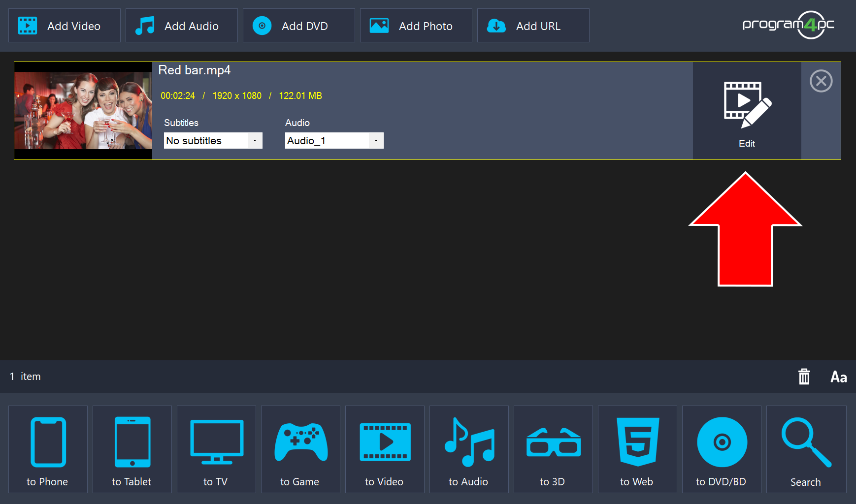Click the Add Video button
This screenshot has width=856, height=504.
(x=65, y=26)
